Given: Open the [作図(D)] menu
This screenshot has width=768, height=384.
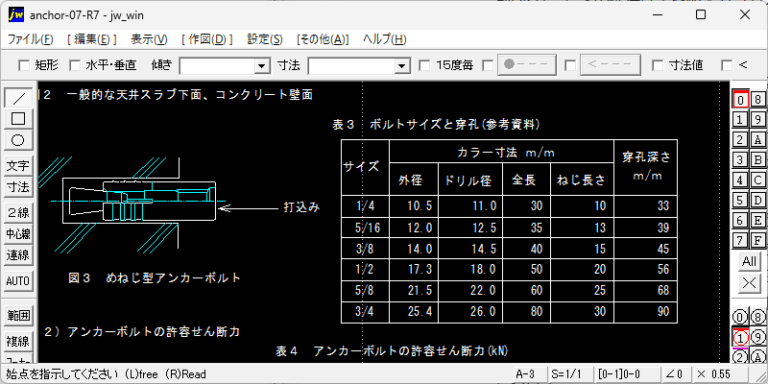Looking at the screenshot, I should (206, 40).
